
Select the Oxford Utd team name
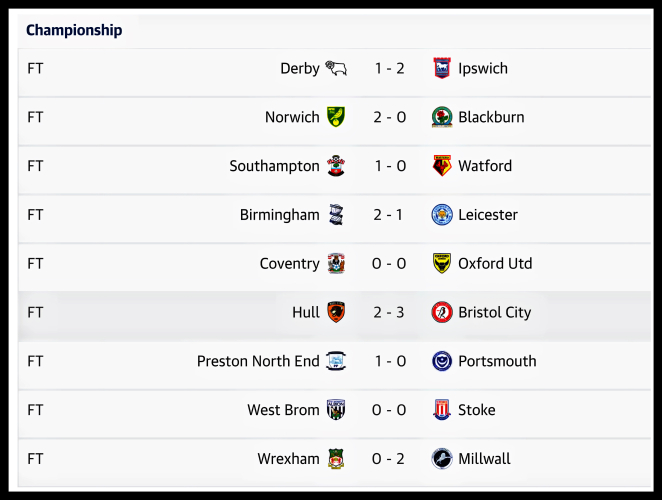coord(495,264)
